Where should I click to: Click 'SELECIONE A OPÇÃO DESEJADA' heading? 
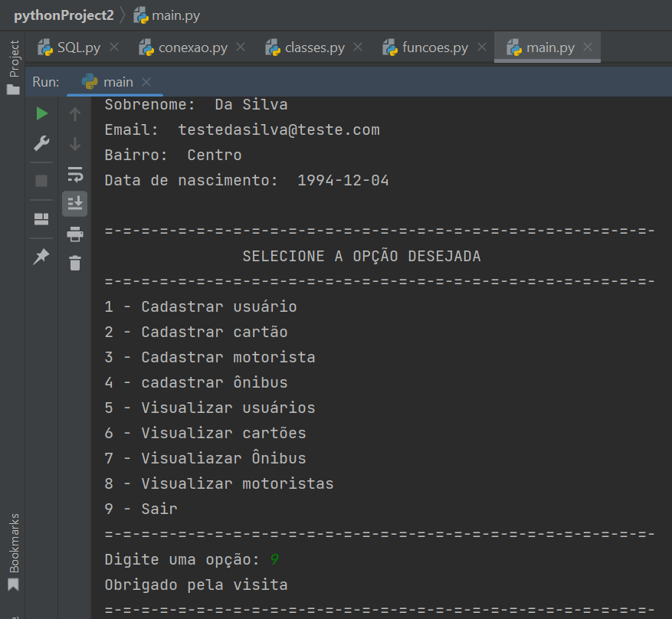pyautogui.click(x=362, y=256)
